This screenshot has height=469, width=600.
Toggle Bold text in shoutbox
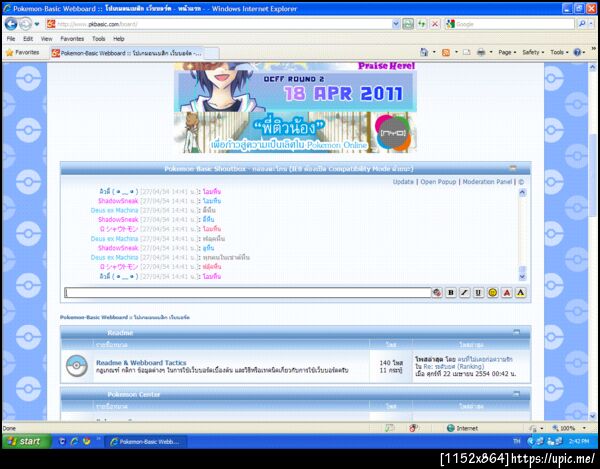click(451, 293)
